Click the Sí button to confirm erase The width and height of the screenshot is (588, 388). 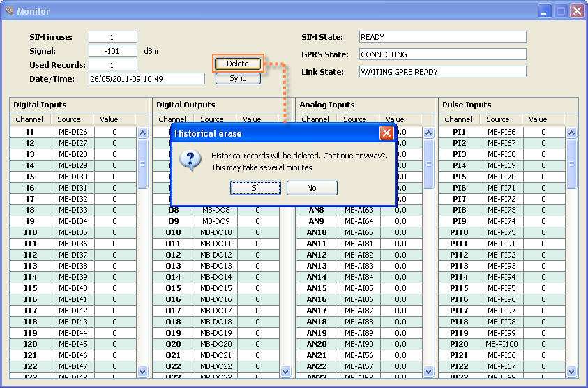pyautogui.click(x=255, y=188)
